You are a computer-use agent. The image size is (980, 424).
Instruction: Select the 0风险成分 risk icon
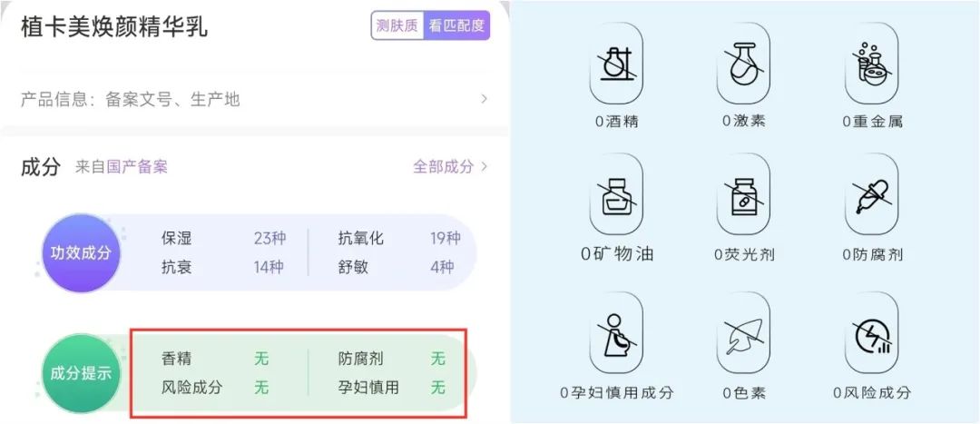point(872,333)
